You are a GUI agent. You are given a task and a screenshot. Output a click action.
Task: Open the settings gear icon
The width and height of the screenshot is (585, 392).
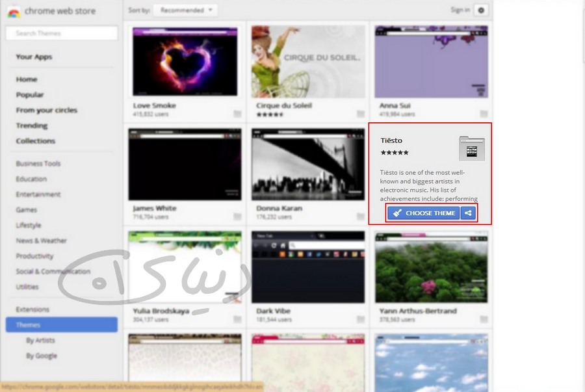coord(481,10)
